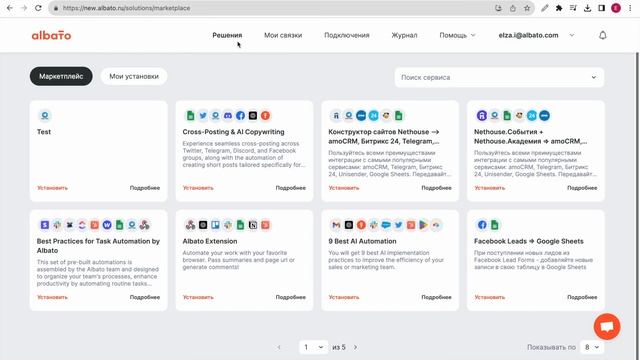The height and width of the screenshot is (360, 640).
Task: Open the orange chat support bubble
Action: [x=607, y=327]
